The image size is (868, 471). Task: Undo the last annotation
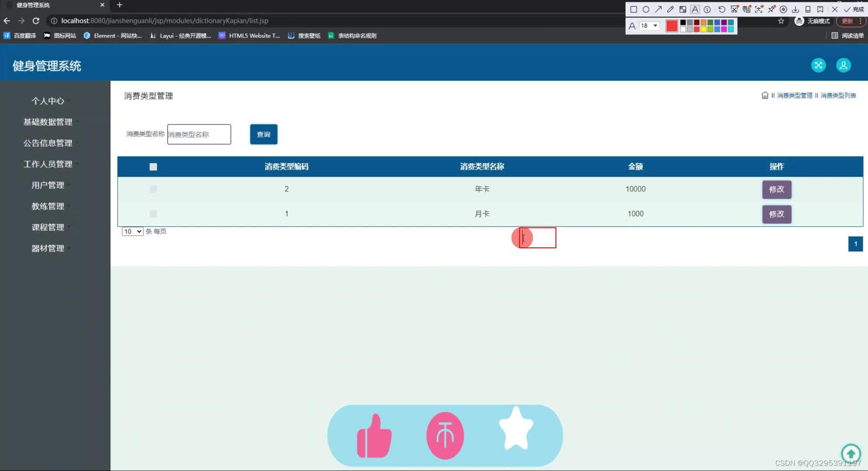tap(722, 9)
